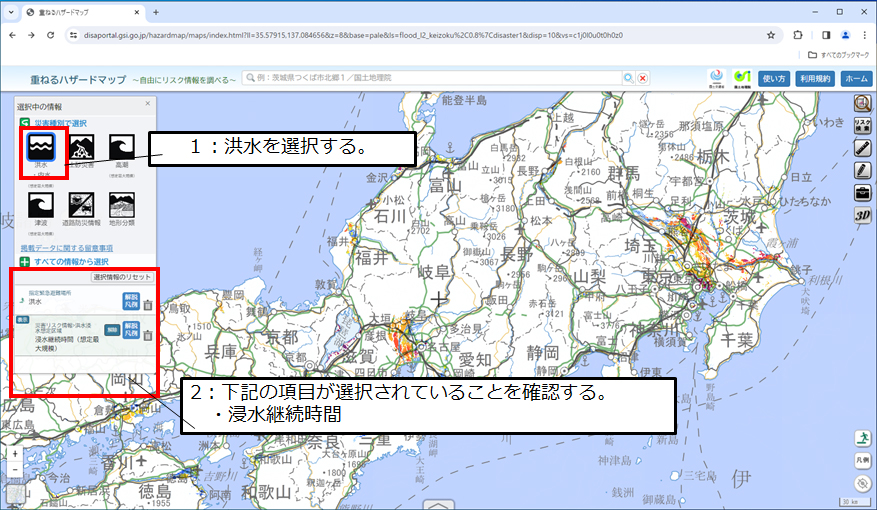Open the リスク検索 risk search tool
The height and width of the screenshot is (510, 877).
point(862,125)
